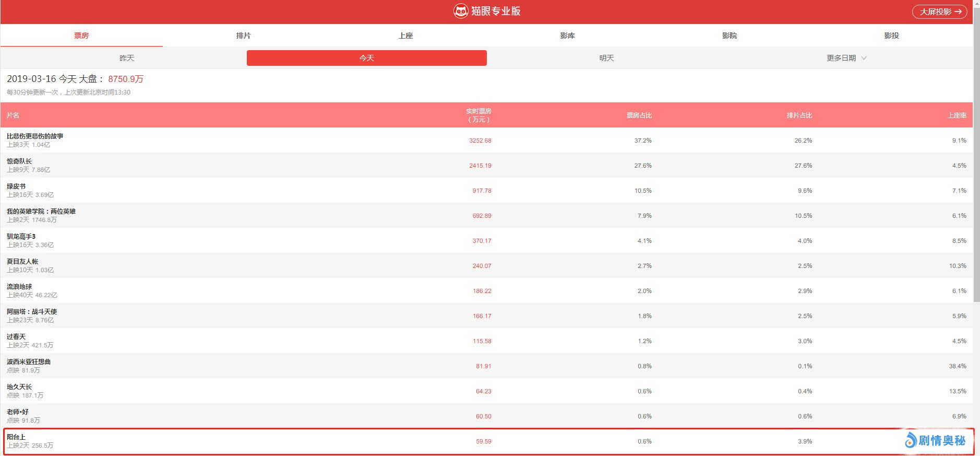Open the 惊奇队长 movie row
980x456 pixels.
click(19, 161)
